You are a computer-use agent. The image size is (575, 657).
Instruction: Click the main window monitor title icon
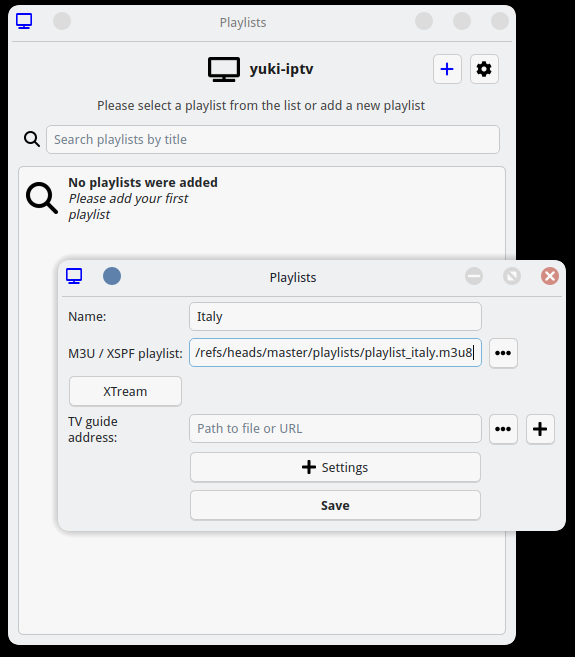pos(24,21)
